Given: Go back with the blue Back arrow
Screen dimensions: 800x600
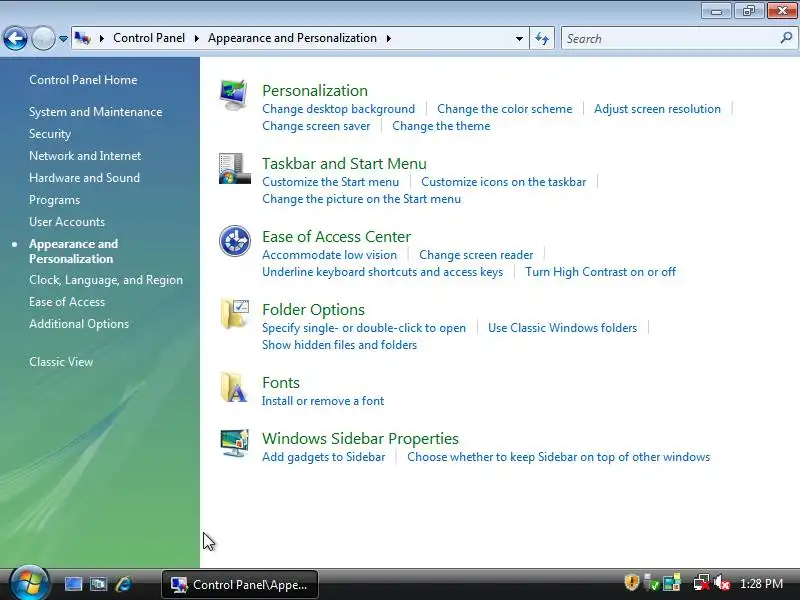Looking at the screenshot, I should [15, 38].
